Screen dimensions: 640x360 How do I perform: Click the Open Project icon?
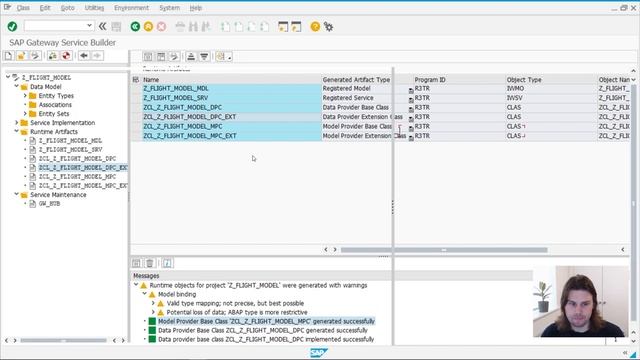(x=21, y=56)
